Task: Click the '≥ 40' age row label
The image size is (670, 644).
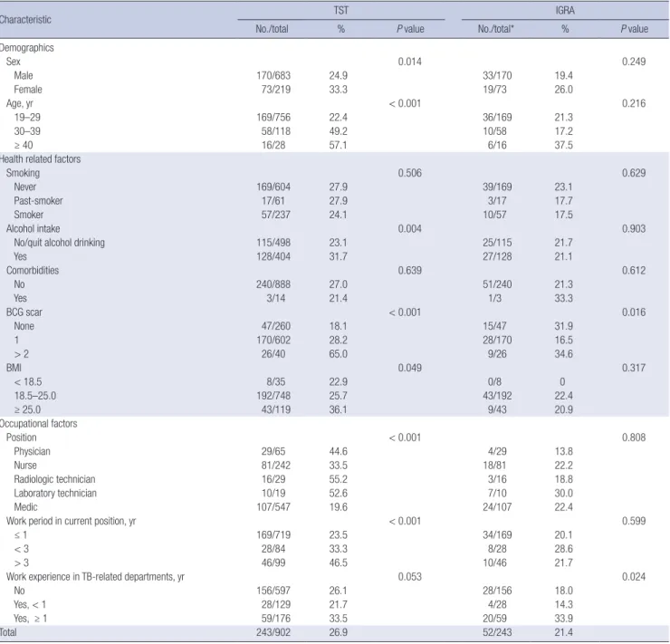Action: tap(24, 145)
